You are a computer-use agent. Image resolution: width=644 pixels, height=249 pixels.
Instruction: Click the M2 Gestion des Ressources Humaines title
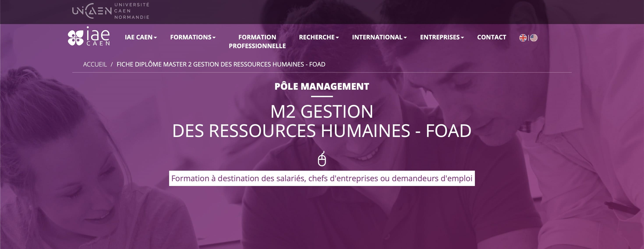pyautogui.click(x=322, y=121)
